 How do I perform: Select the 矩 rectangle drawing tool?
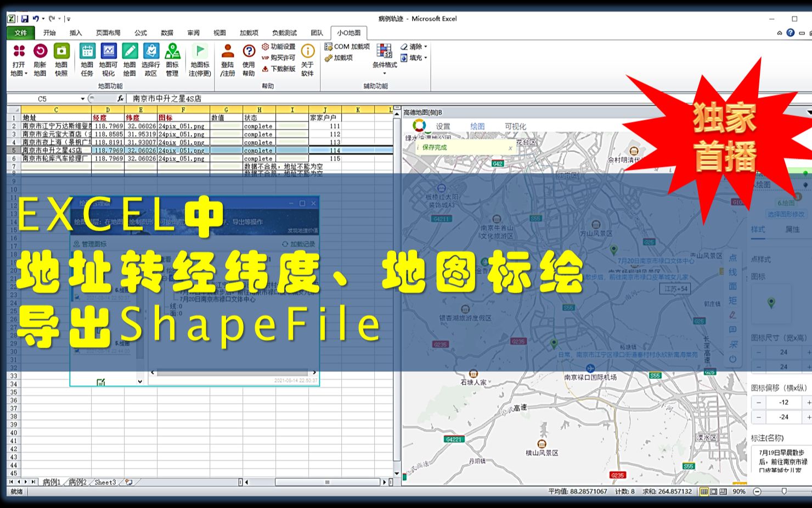coord(732,300)
